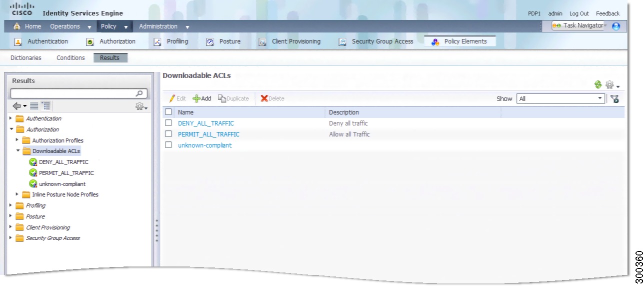Open the Client Provisioning icon
This screenshot has height=286, width=644.
262,42
